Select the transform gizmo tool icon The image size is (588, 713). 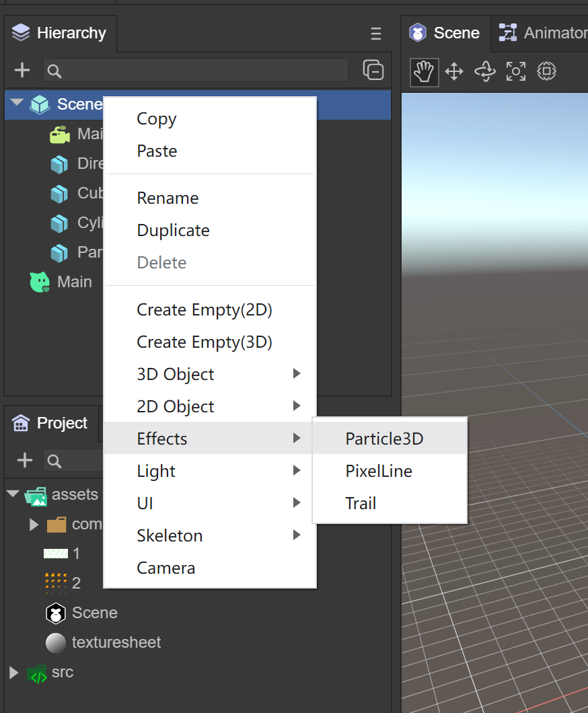(x=547, y=71)
